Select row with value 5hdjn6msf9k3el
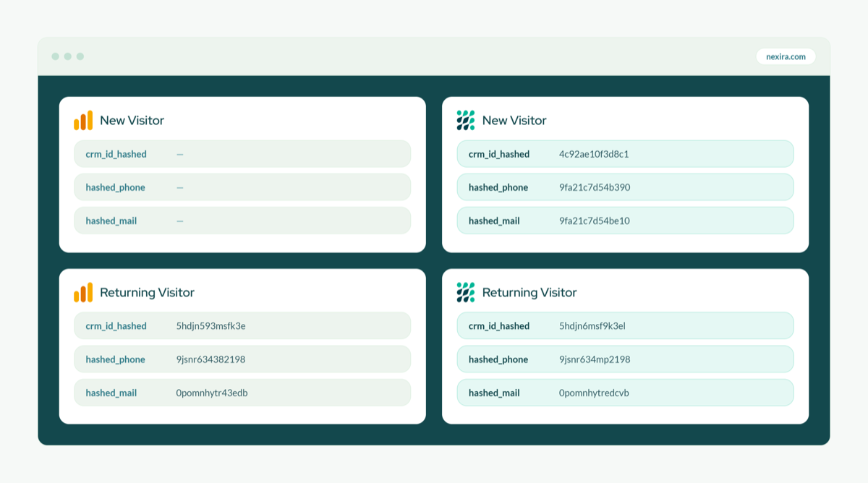This screenshot has height=483, width=868. [625, 326]
